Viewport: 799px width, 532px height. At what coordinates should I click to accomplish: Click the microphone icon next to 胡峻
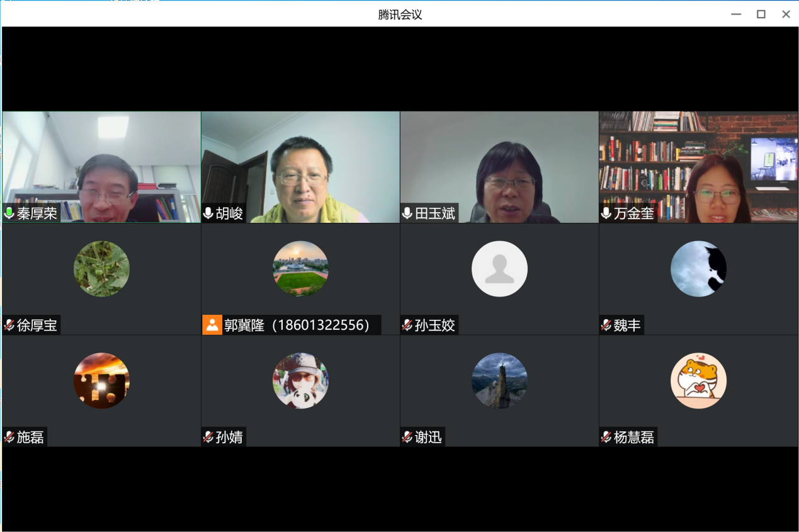coord(208,213)
